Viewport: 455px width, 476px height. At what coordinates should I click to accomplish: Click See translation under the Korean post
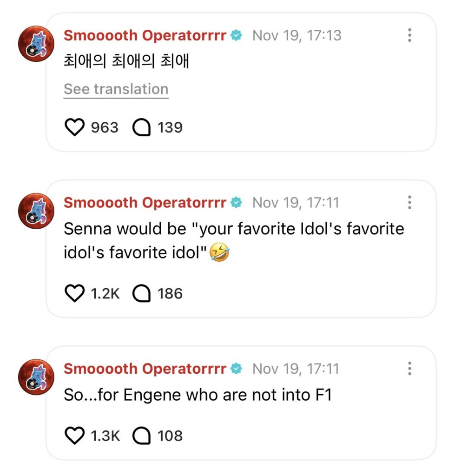pos(116,89)
